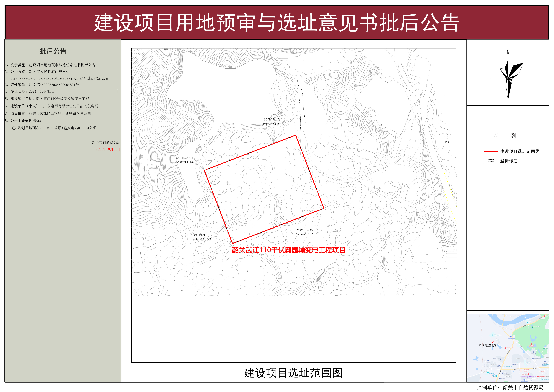Image resolution: width=554 pixels, height=392 pixels.
Task: Click the 公示主要规划指标 line
Action: (x=23, y=121)
